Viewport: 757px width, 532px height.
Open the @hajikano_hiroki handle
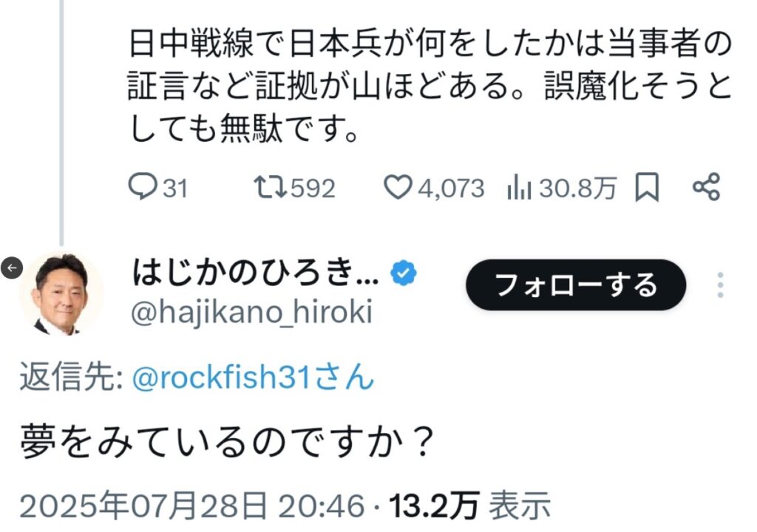tap(251, 313)
